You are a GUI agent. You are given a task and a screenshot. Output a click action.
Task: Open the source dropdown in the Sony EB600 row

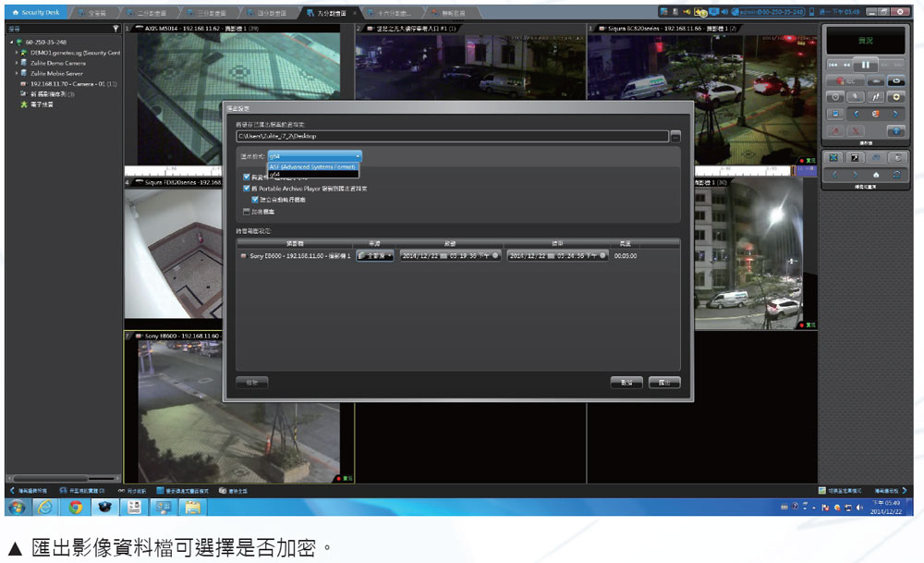(x=375, y=256)
